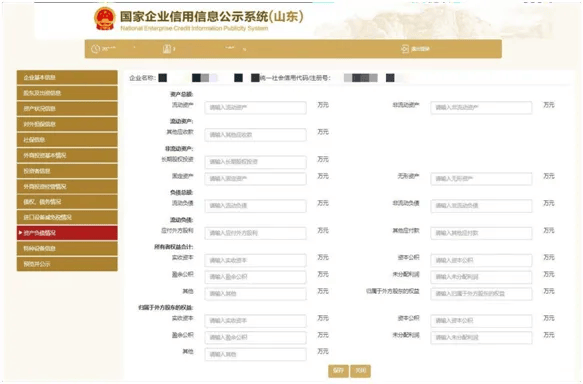Focus the last 其他 field above 保存

coord(255,354)
